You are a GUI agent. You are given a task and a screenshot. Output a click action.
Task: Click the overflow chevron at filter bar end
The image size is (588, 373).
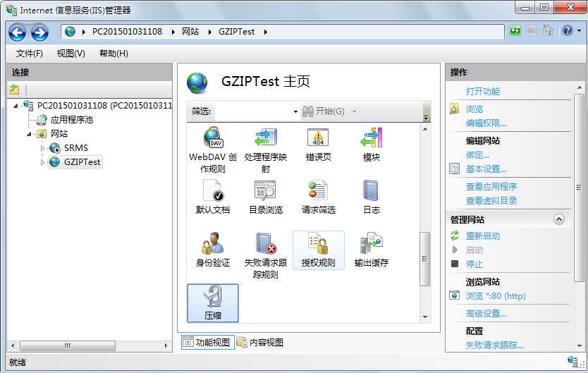[426, 117]
